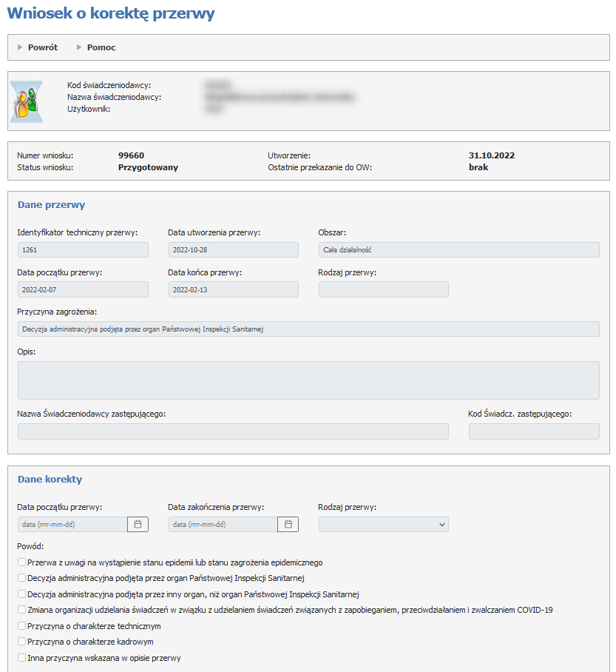Open the Pomoc help menu item

(x=101, y=47)
